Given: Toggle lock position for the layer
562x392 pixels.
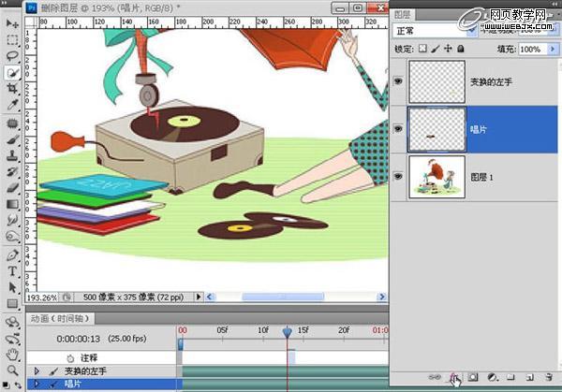Looking at the screenshot, I should point(449,49).
